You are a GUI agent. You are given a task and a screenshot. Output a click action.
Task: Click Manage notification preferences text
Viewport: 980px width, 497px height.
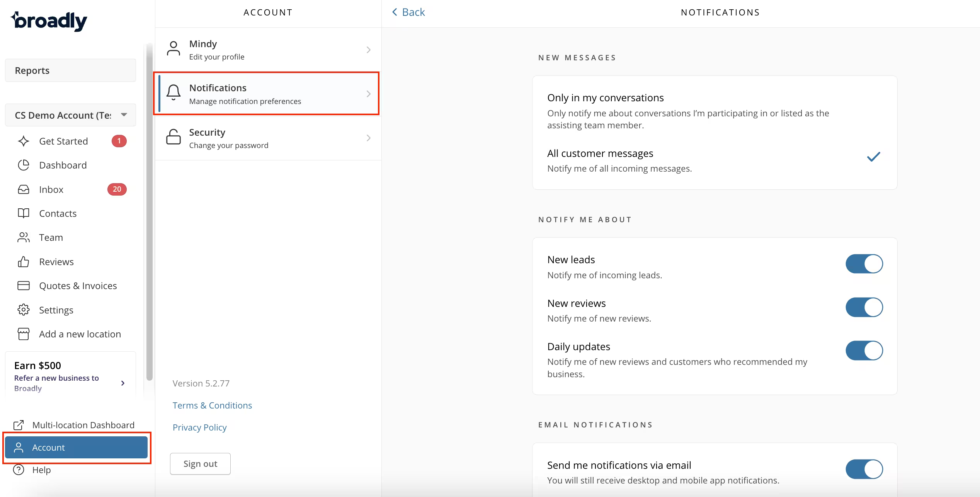(245, 101)
